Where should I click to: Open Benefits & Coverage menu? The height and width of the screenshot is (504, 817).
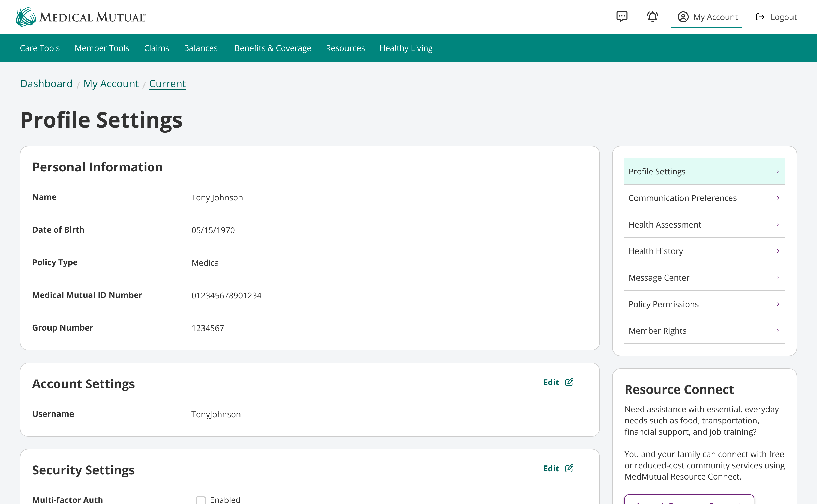point(273,48)
